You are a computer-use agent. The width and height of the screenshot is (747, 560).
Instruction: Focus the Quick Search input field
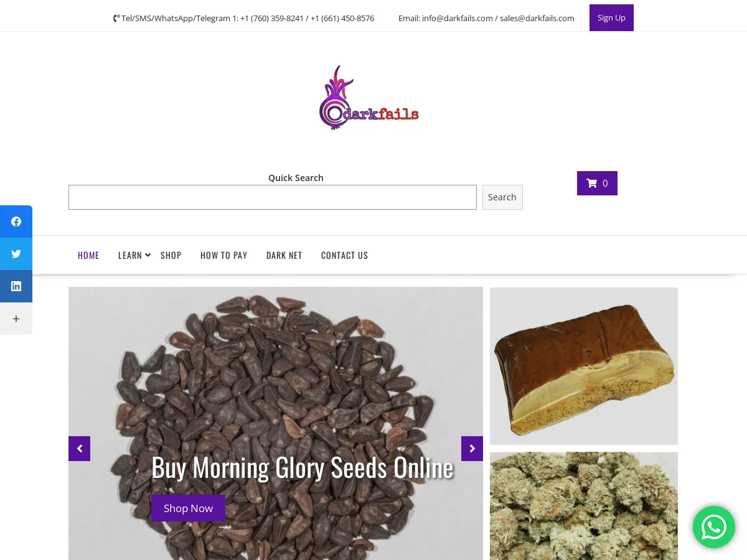pos(273,197)
